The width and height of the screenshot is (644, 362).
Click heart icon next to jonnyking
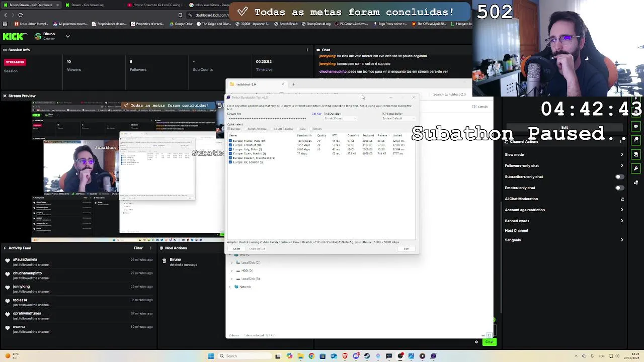pyautogui.click(x=8, y=288)
